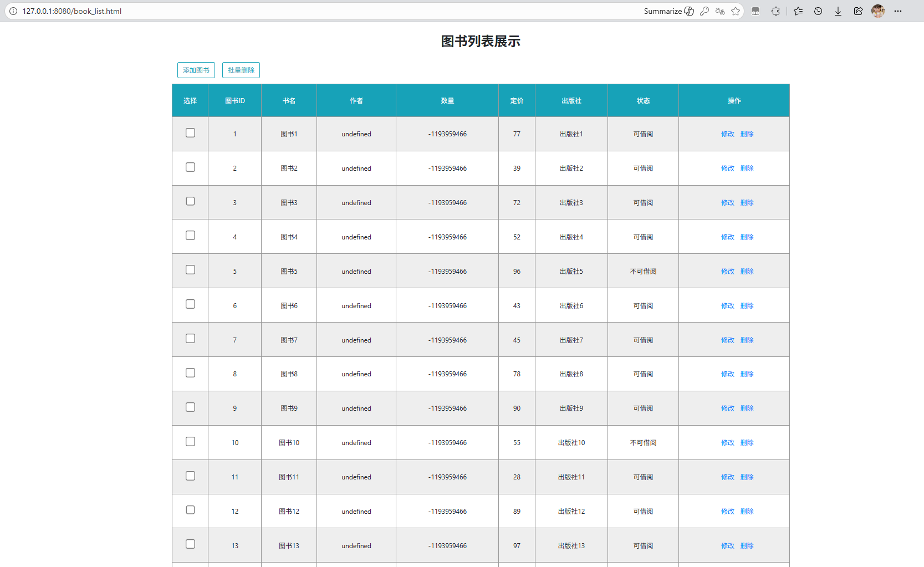Open the browser settings and more menu
Image resolution: width=924 pixels, height=567 pixels.
(x=898, y=11)
